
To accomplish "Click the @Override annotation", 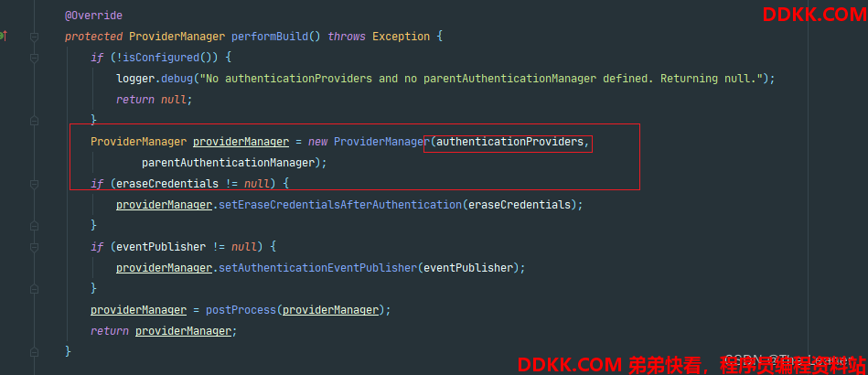I will (x=93, y=16).
